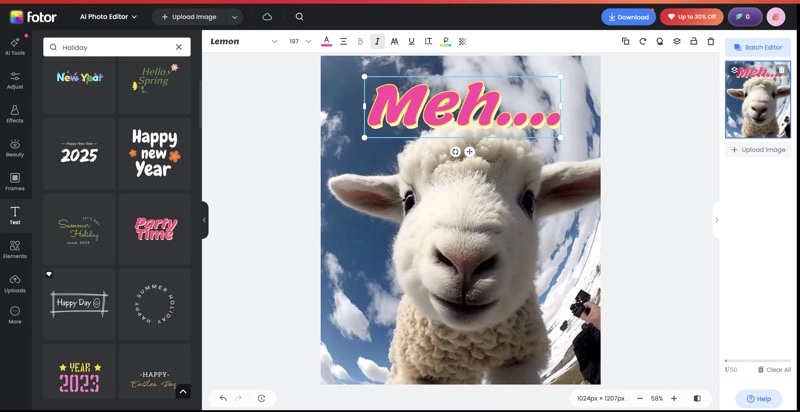Viewport: 800px width, 412px height.
Task: Open text transparency settings
Action: (462, 41)
